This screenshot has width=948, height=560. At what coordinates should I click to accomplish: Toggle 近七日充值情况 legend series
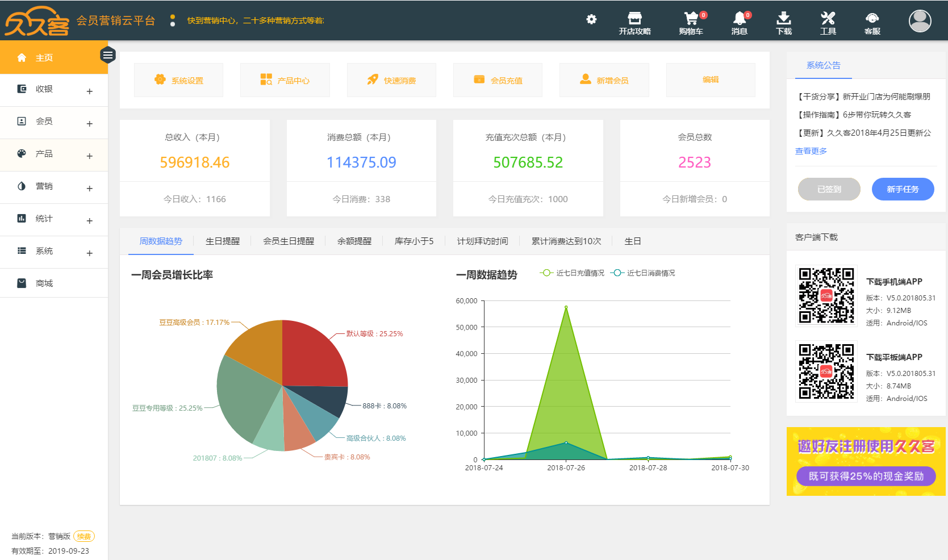573,273
